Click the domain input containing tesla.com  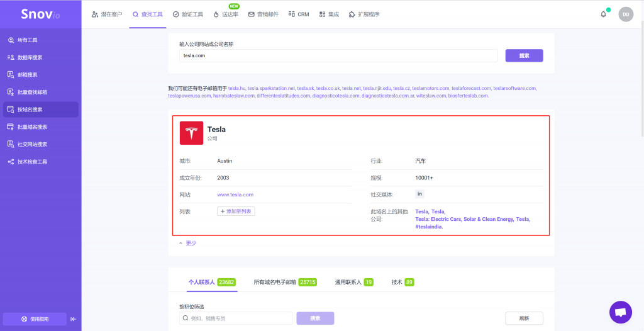pos(338,56)
